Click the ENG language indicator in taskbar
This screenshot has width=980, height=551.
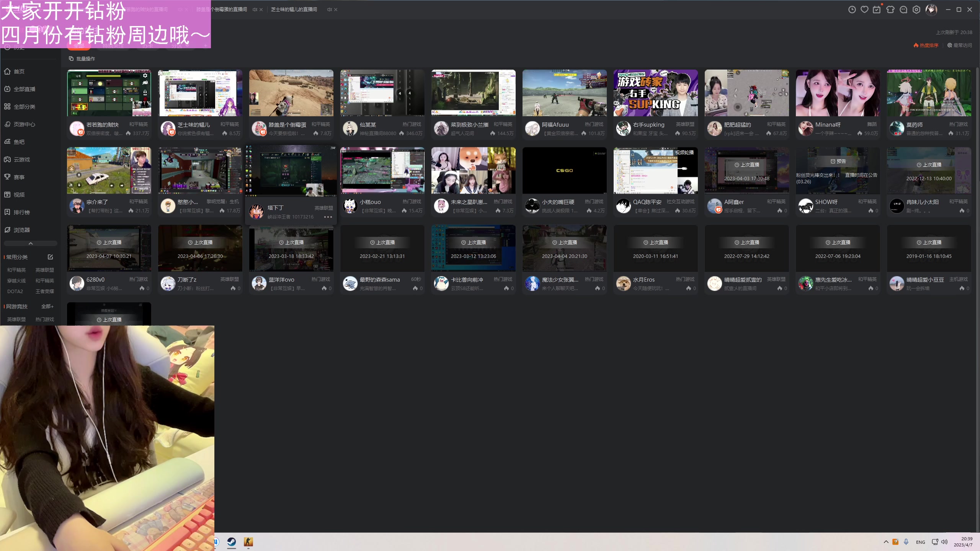click(921, 542)
